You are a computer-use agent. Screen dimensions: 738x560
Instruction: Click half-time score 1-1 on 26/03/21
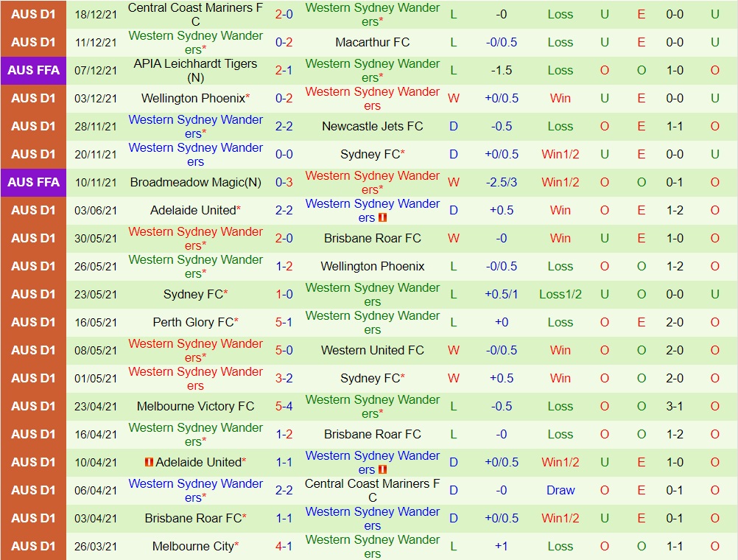(675, 546)
